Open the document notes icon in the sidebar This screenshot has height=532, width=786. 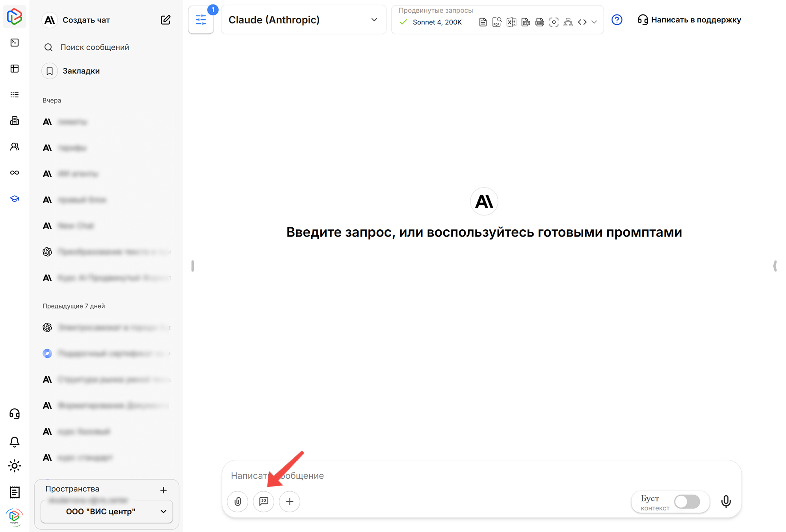coord(15,492)
